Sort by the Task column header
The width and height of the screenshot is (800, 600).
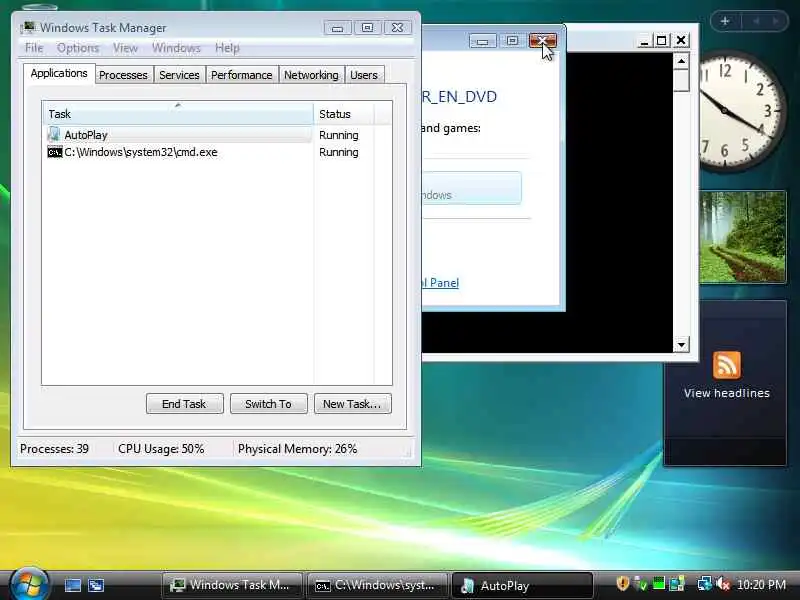click(x=178, y=114)
